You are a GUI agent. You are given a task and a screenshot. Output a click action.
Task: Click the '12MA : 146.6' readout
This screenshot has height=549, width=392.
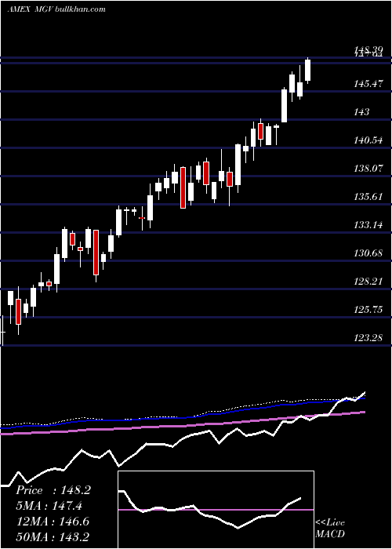(53, 522)
